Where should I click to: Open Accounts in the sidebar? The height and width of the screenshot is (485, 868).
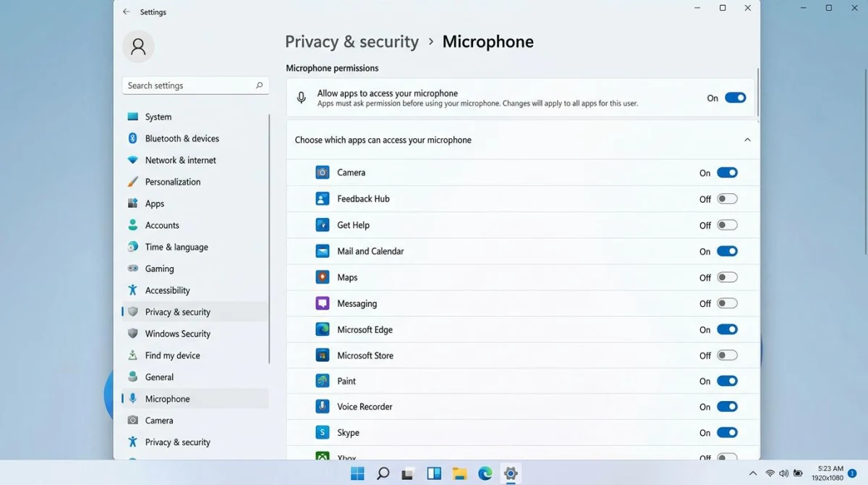click(x=195, y=225)
